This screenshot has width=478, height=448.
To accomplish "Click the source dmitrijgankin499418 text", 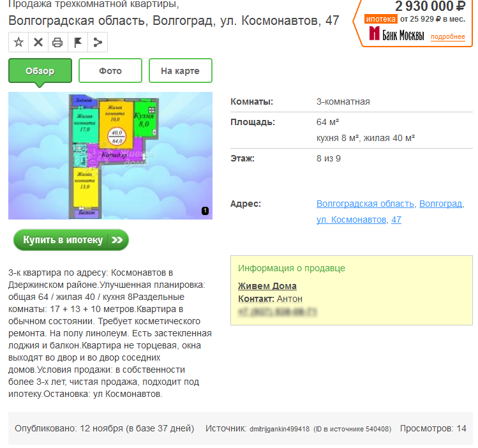I will [280, 429].
